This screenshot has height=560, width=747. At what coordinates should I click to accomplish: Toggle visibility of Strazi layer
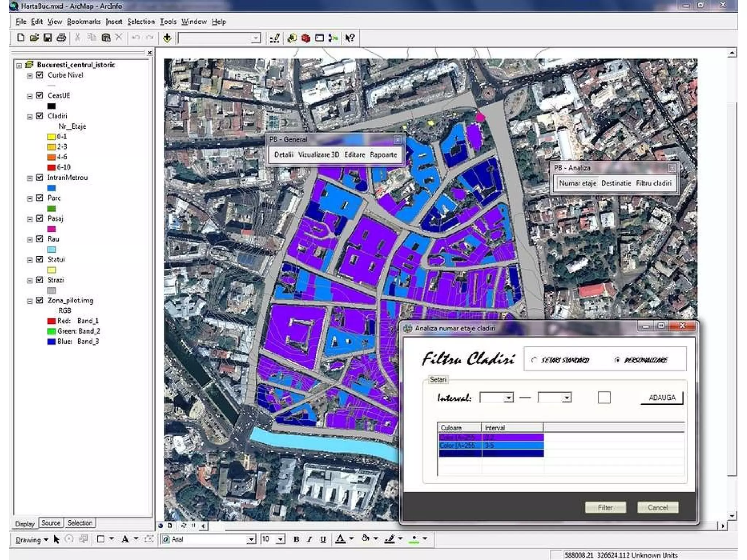[40, 280]
